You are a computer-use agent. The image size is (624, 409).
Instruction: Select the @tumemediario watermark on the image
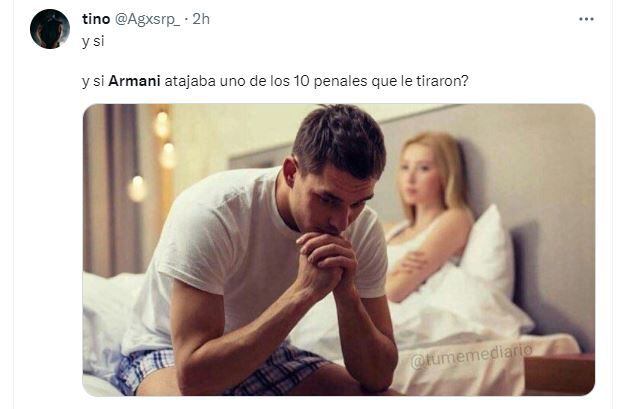point(471,355)
